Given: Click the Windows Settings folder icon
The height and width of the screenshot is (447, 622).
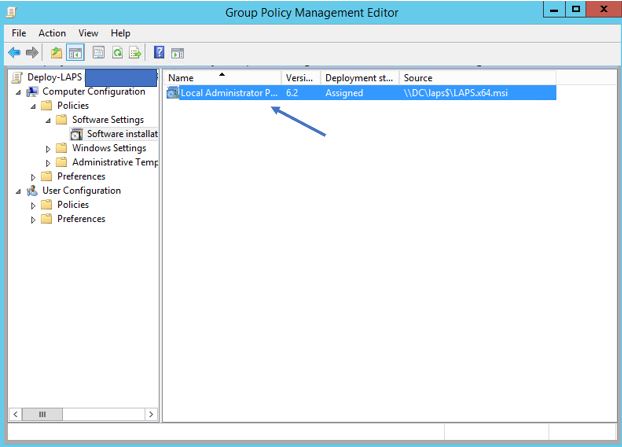Looking at the screenshot, I should (61, 148).
